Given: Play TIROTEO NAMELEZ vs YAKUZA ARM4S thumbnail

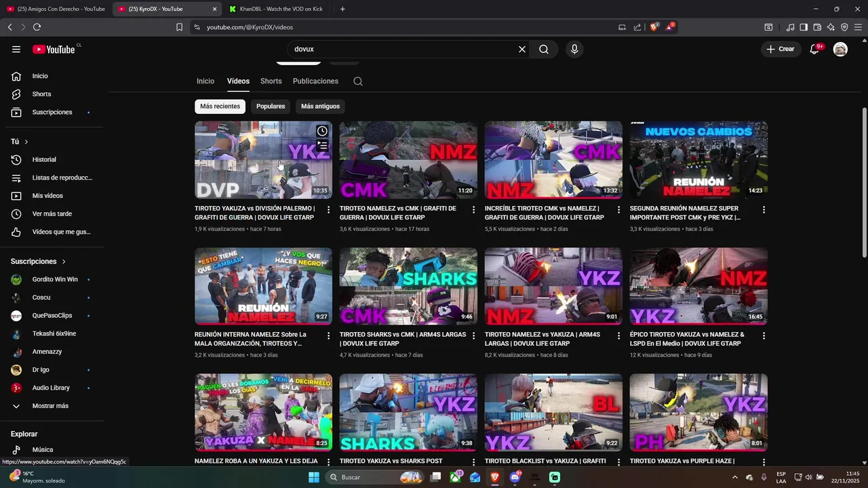Looking at the screenshot, I should tap(553, 286).
